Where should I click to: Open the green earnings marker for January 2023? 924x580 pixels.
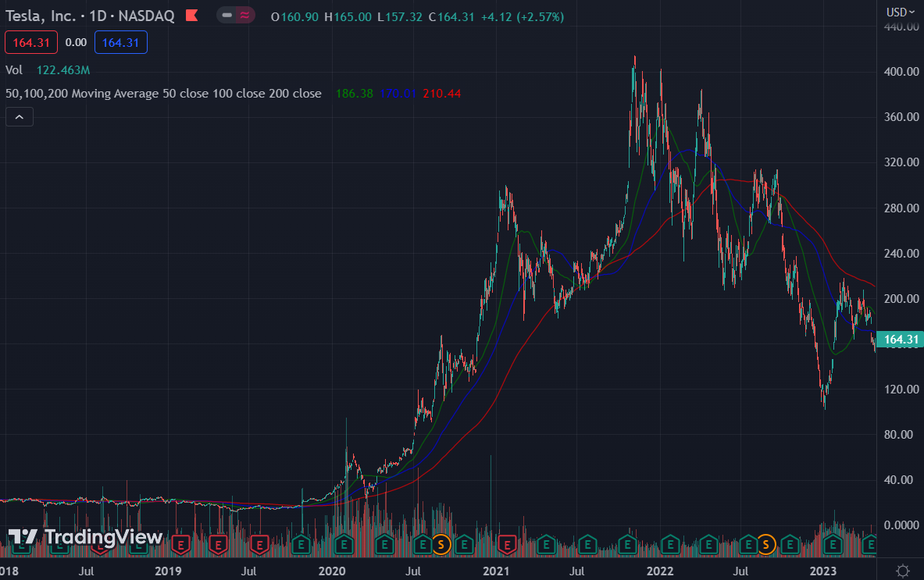click(x=832, y=545)
